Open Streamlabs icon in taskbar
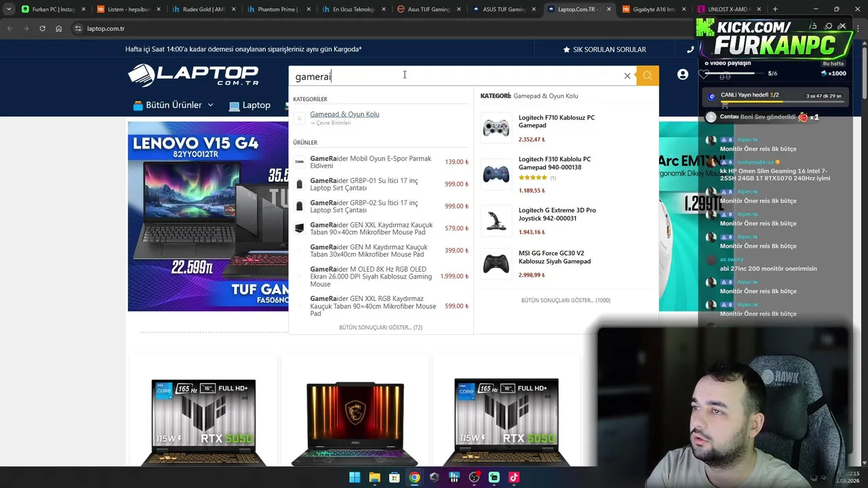 [494, 477]
